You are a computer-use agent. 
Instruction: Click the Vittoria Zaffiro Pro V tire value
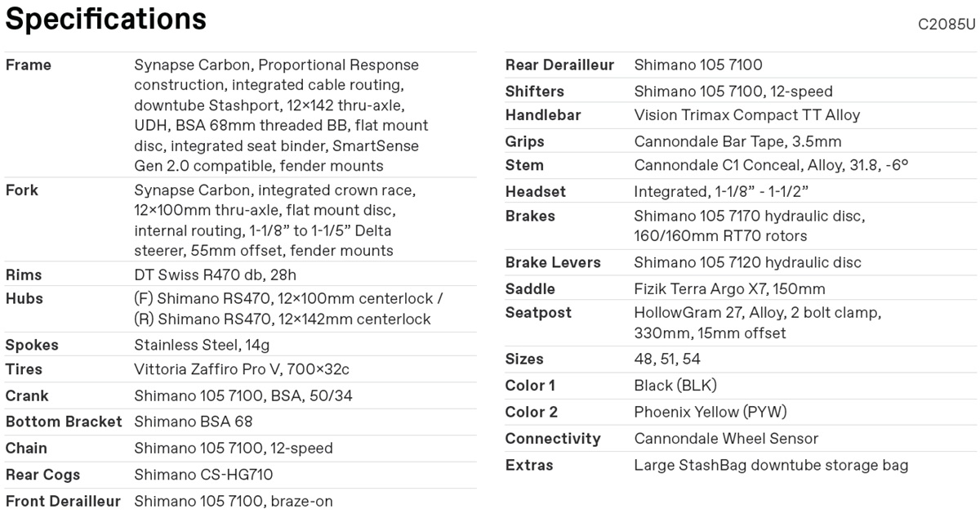point(242,370)
